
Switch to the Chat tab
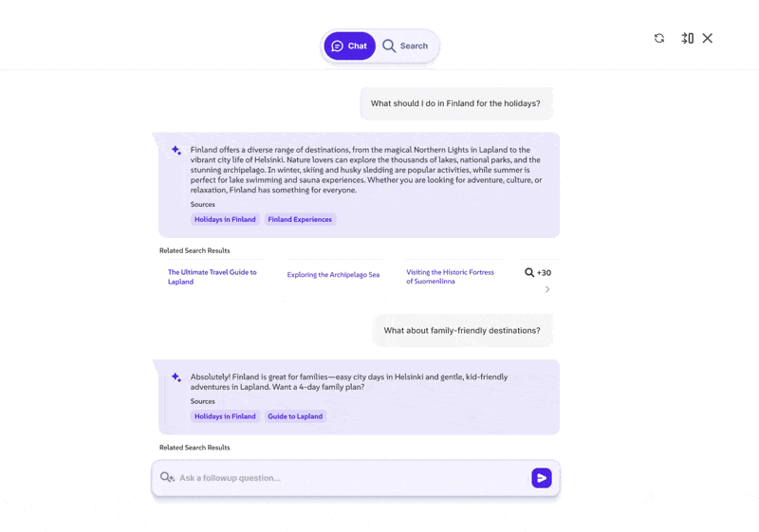(349, 46)
